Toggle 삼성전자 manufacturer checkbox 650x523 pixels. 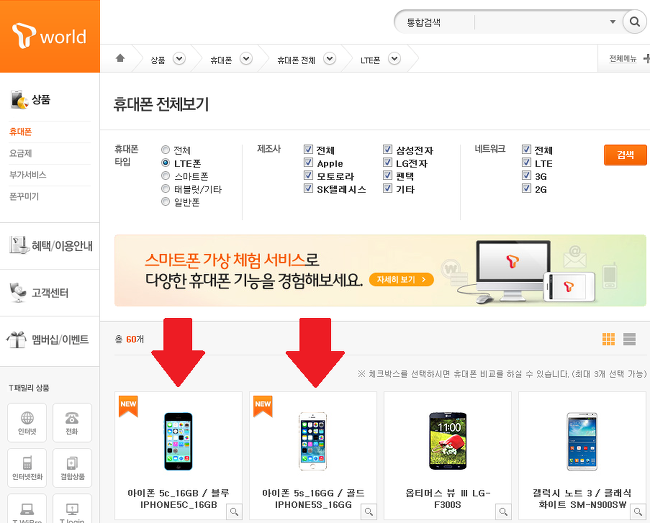[388, 149]
